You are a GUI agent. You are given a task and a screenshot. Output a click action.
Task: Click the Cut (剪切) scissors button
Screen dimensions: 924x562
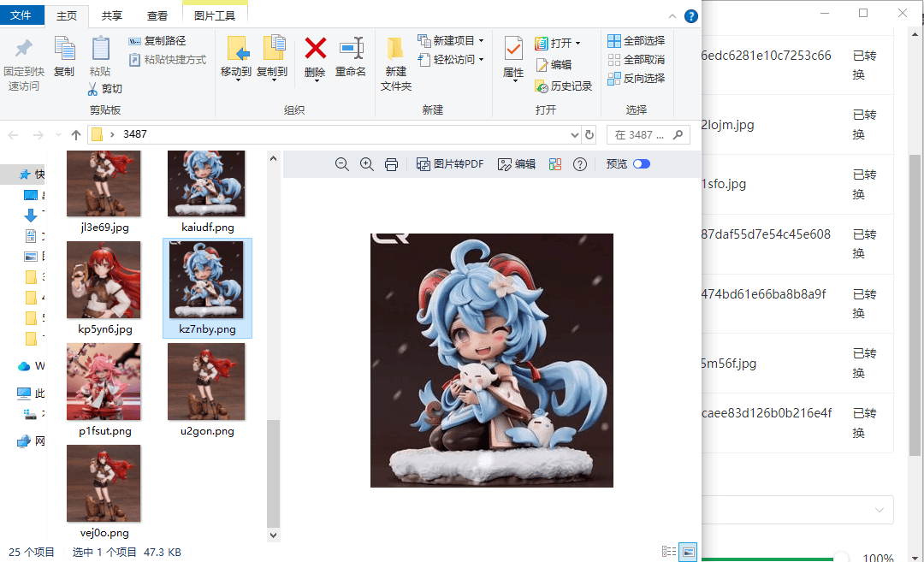[104, 88]
